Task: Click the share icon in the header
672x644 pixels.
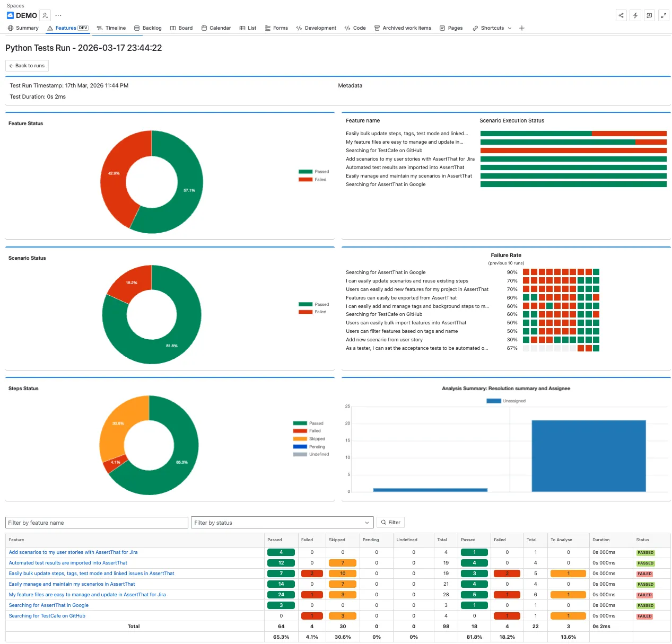Action: [621, 15]
